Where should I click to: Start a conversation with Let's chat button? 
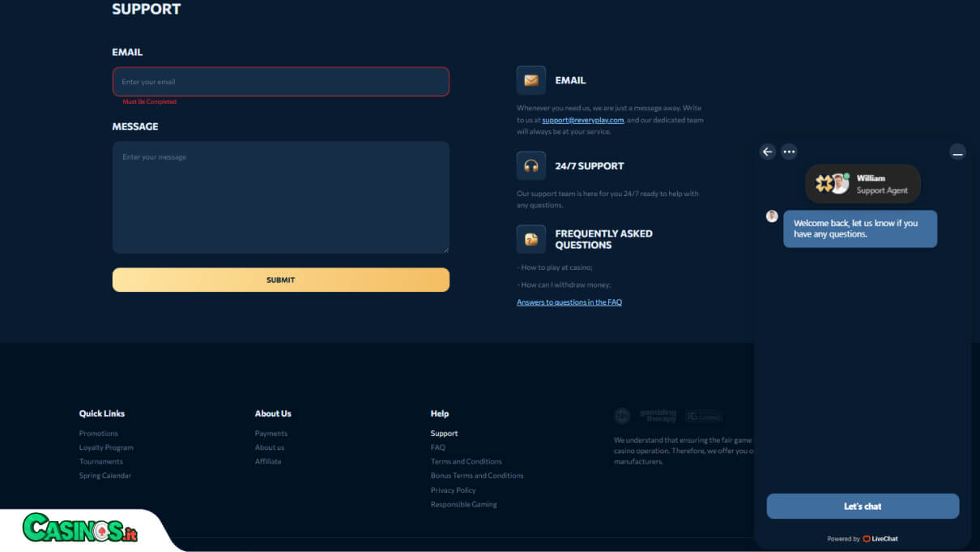click(863, 506)
